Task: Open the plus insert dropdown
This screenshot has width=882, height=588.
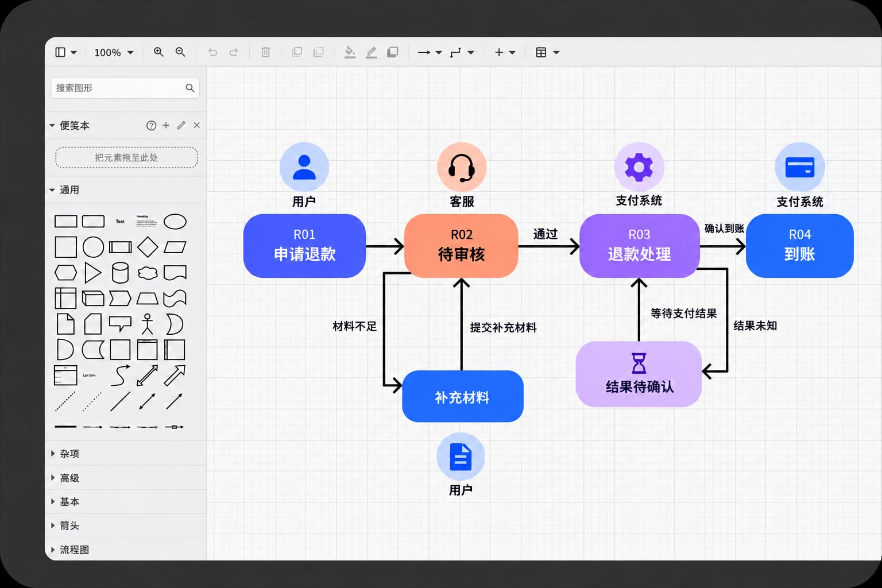Action: point(505,52)
